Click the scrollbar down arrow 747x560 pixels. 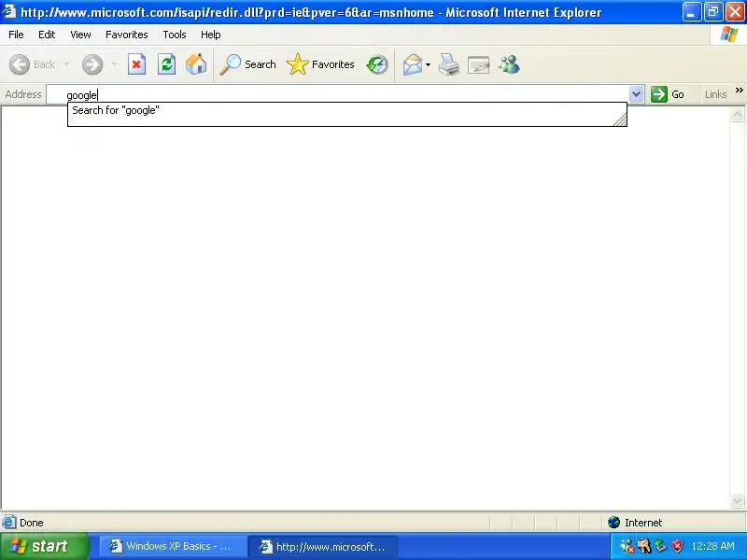(737, 500)
